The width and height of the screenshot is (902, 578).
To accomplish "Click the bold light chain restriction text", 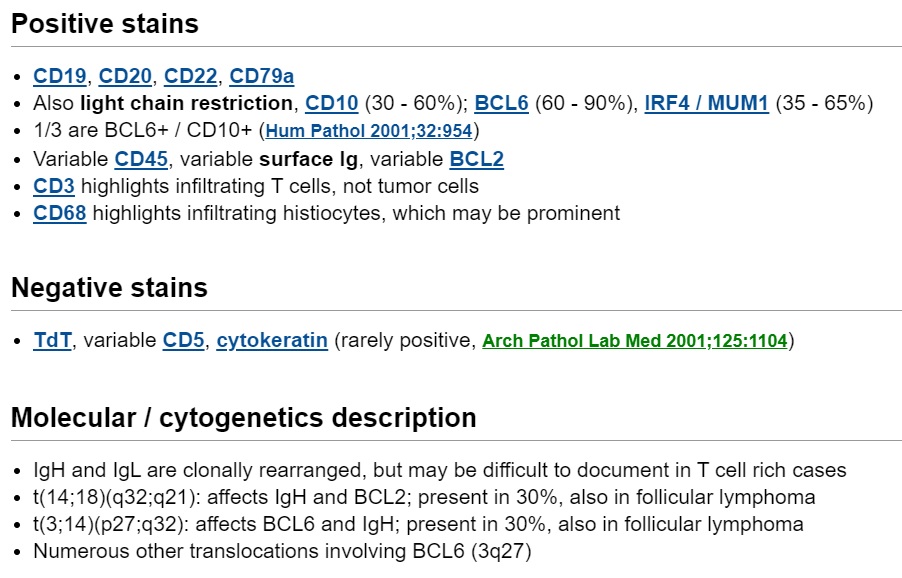I will coord(186,103).
